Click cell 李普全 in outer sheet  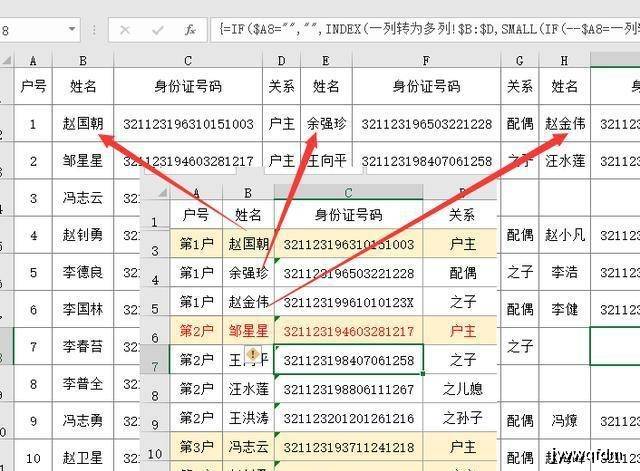tap(83, 384)
